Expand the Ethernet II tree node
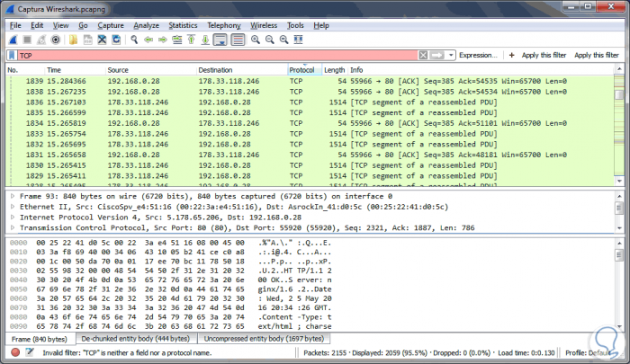The image size is (630, 364). point(13,207)
